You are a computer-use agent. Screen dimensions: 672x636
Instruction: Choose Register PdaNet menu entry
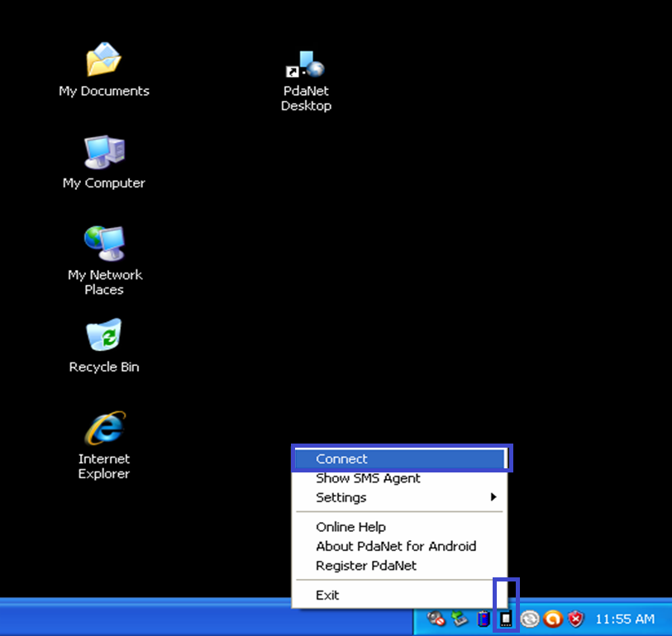pyautogui.click(x=401, y=566)
